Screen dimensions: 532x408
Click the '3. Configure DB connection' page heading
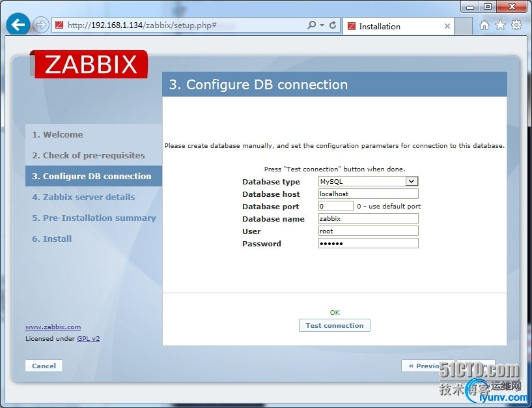pos(259,85)
